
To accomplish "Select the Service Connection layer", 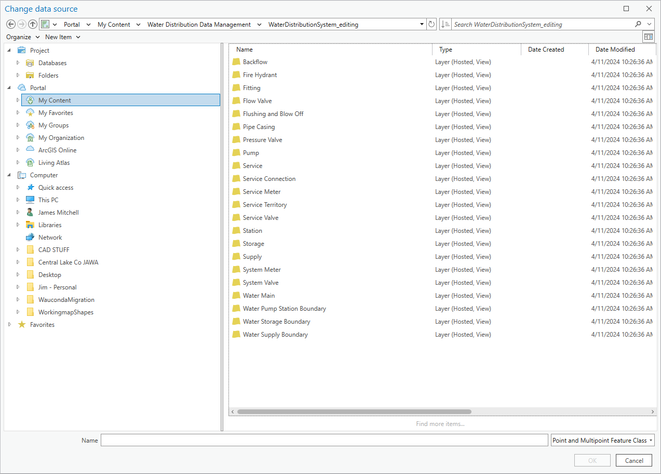I will 269,179.
